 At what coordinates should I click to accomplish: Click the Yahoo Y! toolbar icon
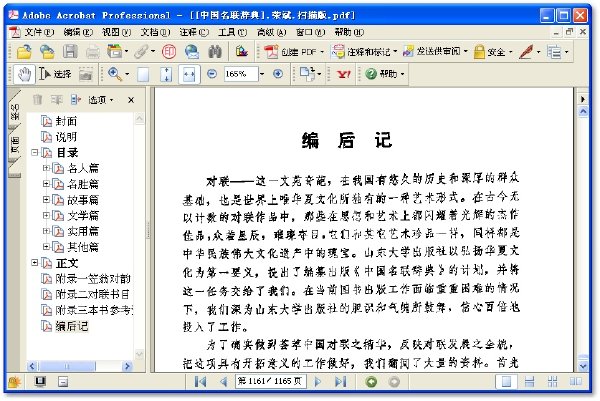pos(344,74)
